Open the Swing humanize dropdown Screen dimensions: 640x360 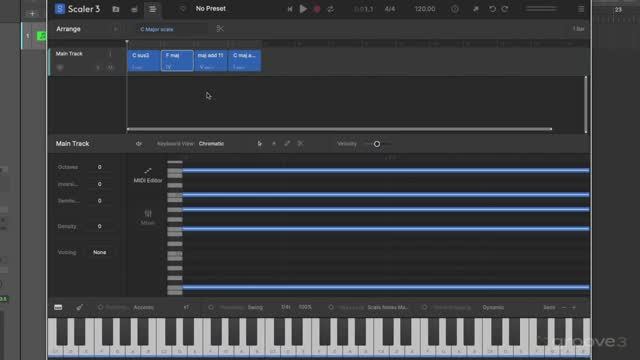click(256, 307)
